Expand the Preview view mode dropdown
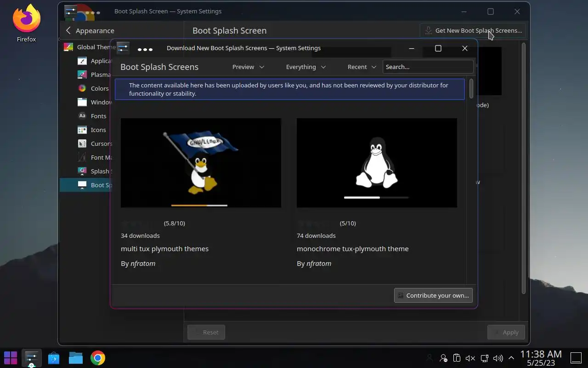Image resolution: width=588 pixels, height=368 pixels. point(248,67)
